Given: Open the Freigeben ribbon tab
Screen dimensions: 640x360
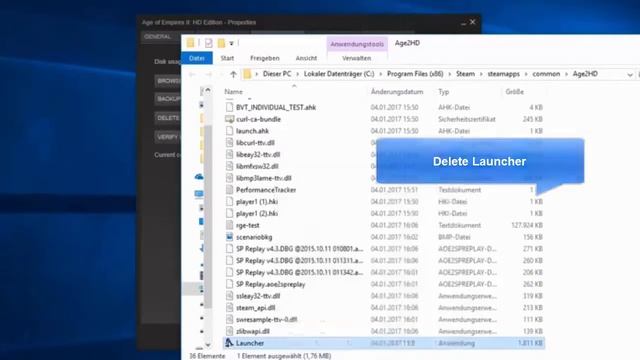Looking at the screenshot, I should click(264, 58).
